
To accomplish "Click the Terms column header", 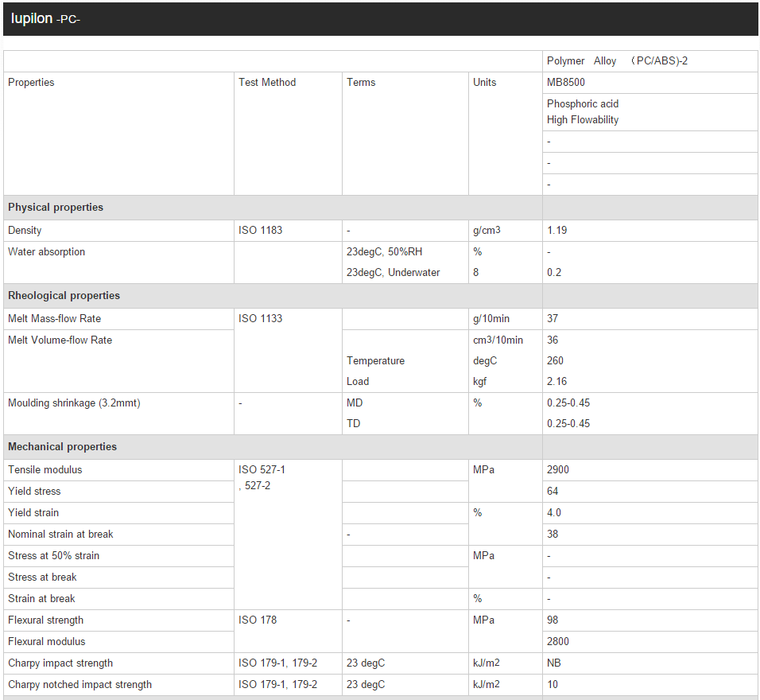I will tap(361, 83).
